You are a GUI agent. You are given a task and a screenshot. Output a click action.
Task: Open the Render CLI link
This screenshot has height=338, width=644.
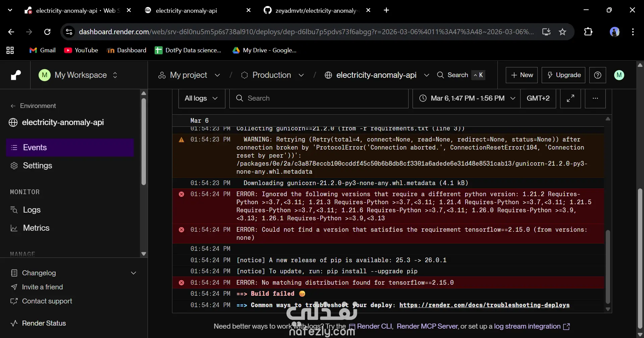(371, 326)
